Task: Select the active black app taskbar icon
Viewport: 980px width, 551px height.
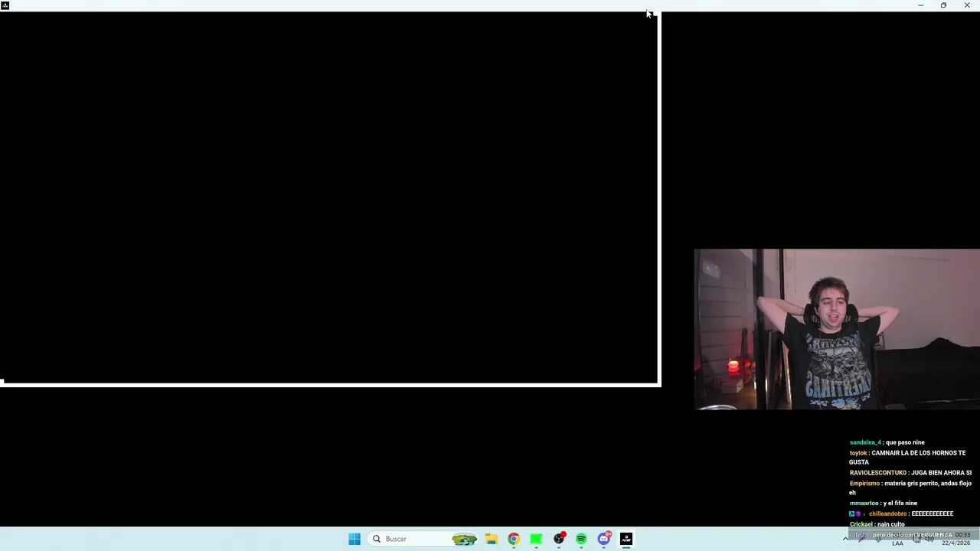Action: (x=626, y=539)
